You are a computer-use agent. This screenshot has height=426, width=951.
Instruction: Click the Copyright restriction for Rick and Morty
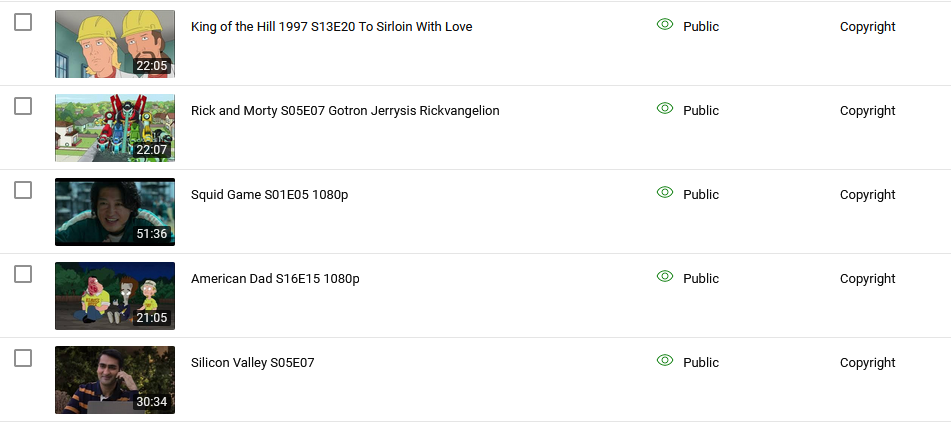pyautogui.click(x=867, y=111)
